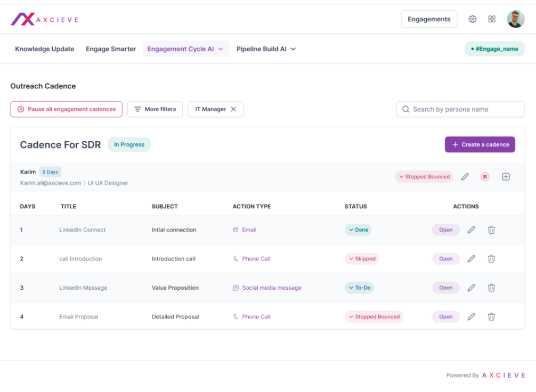Open the Skipped status dropdown

tap(362, 259)
